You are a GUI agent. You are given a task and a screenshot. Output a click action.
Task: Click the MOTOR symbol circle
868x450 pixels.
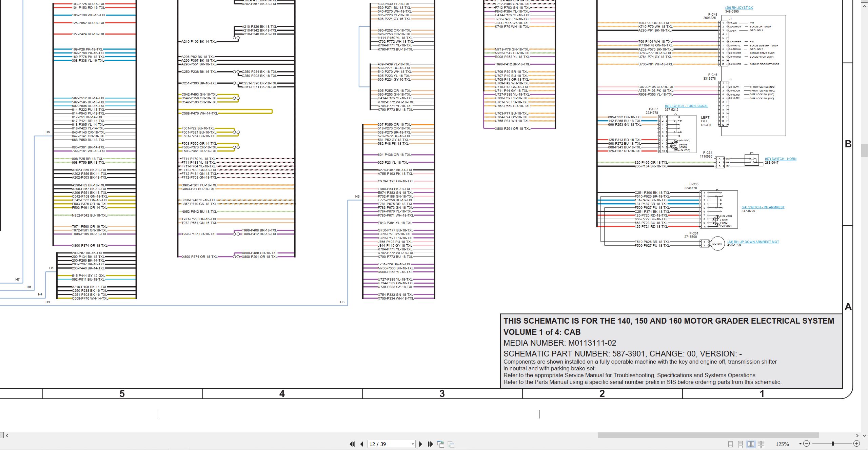pyautogui.click(x=717, y=244)
